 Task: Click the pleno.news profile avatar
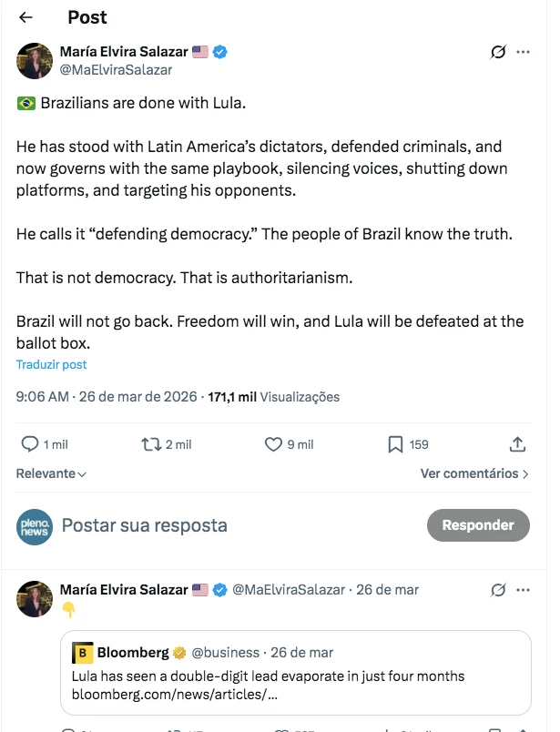(35, 526)
